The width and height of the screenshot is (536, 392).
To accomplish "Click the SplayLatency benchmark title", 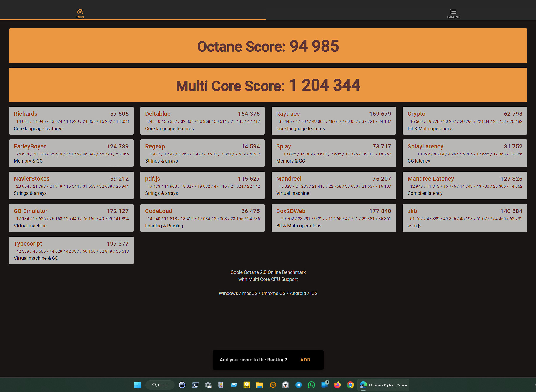I will click(425, 146).
